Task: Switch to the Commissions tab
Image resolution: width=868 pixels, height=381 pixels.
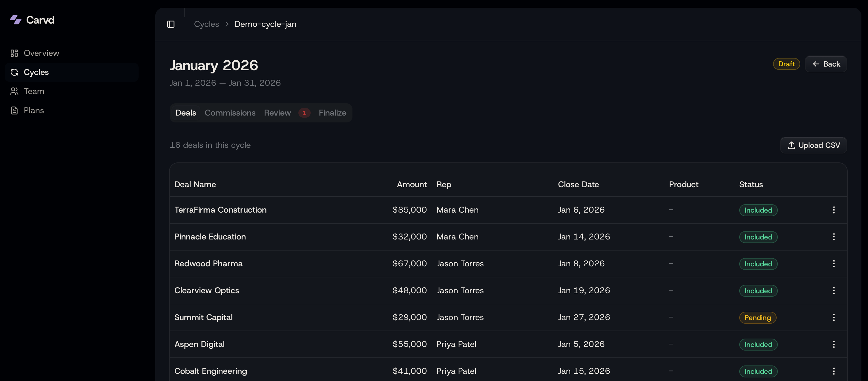Action: [x=230, y=113]
